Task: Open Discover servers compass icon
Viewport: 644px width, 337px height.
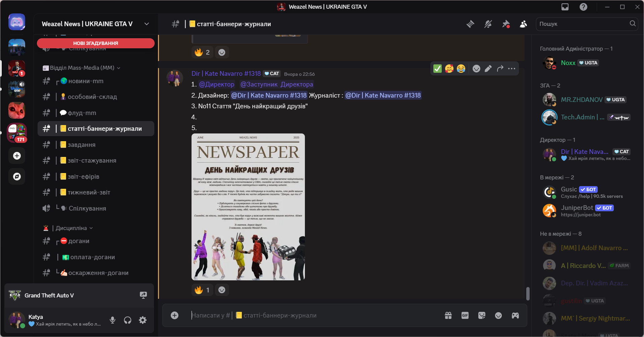Action: pyautogui.click(x=17, y=176)
